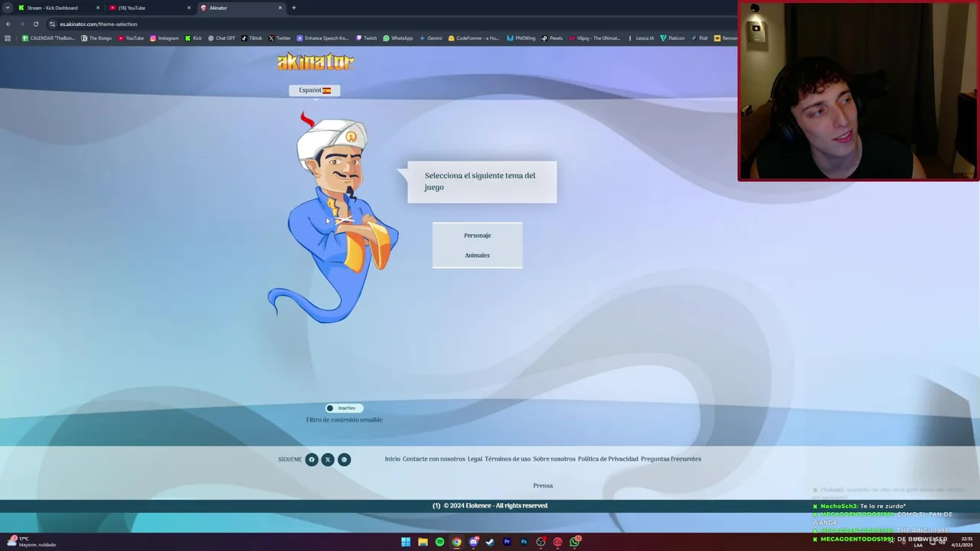Open the Enhance Speech bookmark

(322, 37)
